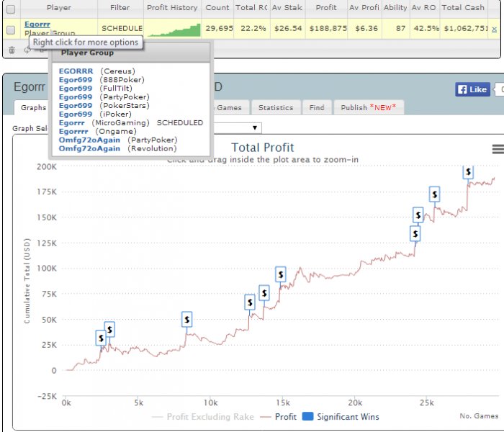The width and height of the screenshot is (504, 432).
Task: Click the refresh icon beside the trash icon
Action: 27,50
